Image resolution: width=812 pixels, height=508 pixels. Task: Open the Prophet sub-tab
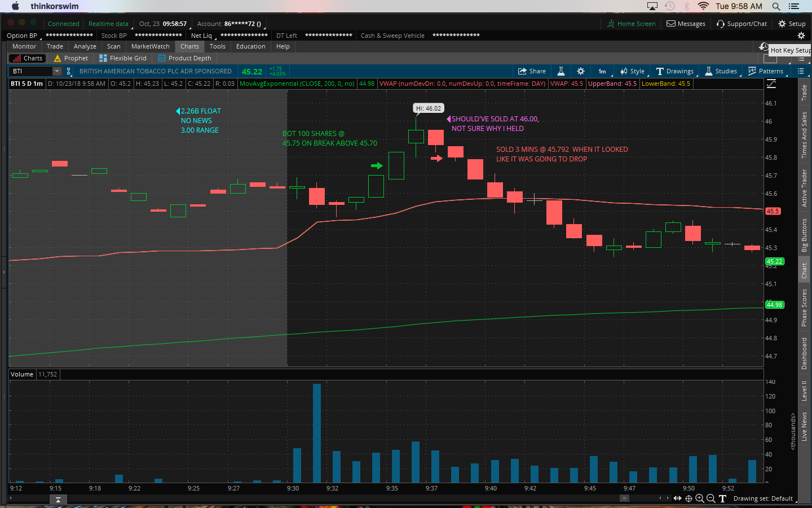pyautogui.click(x=71, y=58)
